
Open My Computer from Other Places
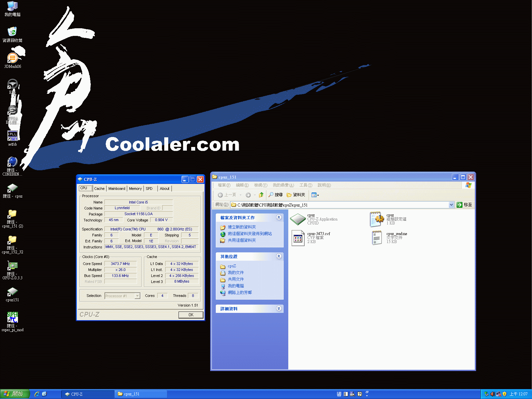tap(236, 286)
